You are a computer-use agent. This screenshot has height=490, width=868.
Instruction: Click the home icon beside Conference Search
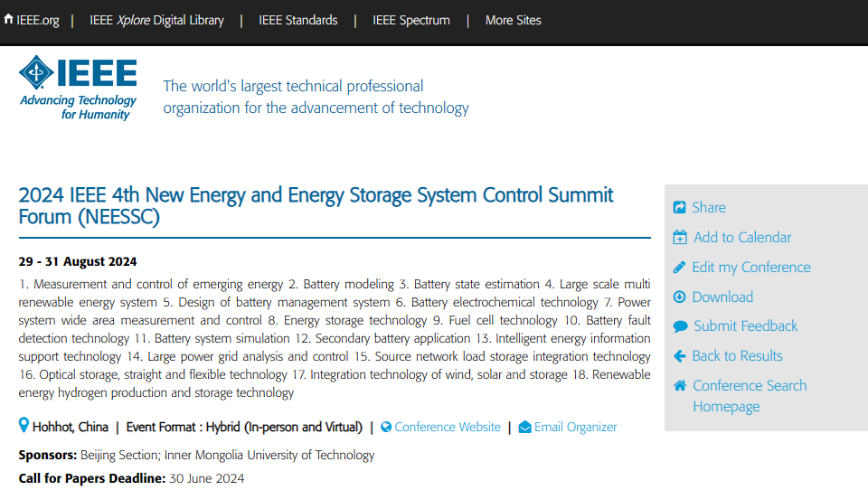680,386
